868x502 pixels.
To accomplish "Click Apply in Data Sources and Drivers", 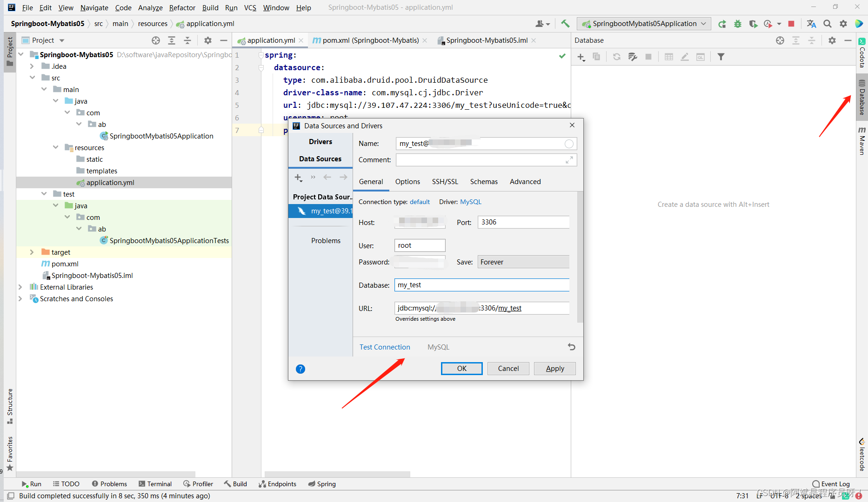I will [555, 369].
